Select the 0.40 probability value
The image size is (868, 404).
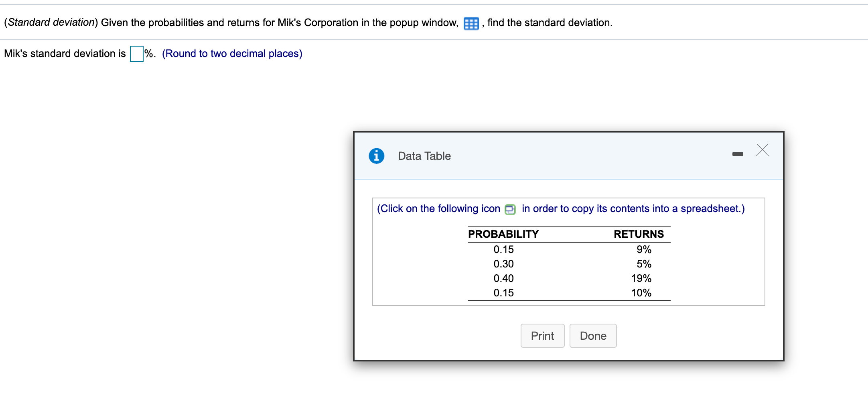pos(503,278)
